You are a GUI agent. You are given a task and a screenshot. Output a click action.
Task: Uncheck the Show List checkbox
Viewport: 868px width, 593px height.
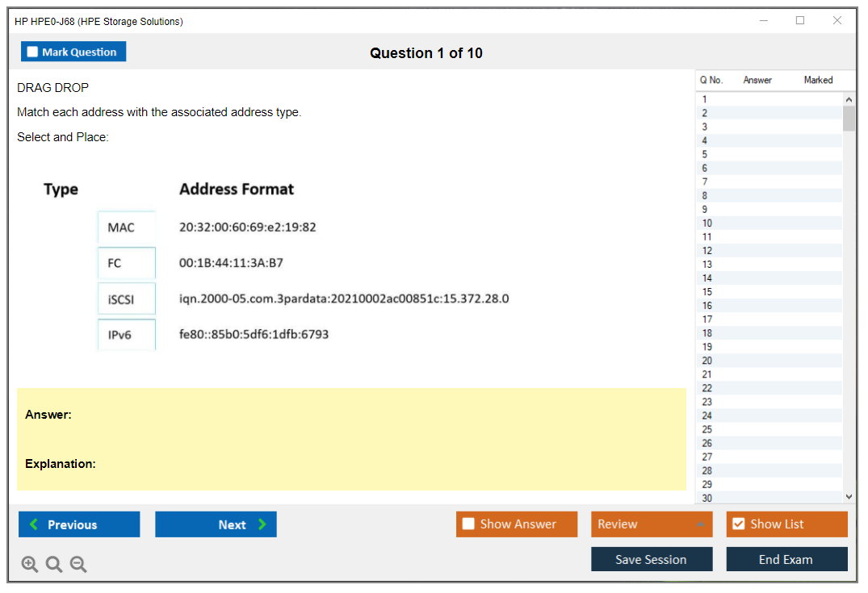point(738,524)
